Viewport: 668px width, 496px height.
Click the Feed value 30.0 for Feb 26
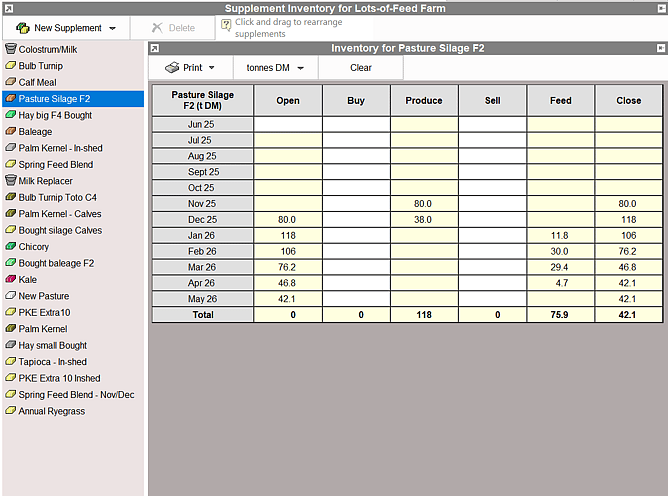(x=561, y=251)
